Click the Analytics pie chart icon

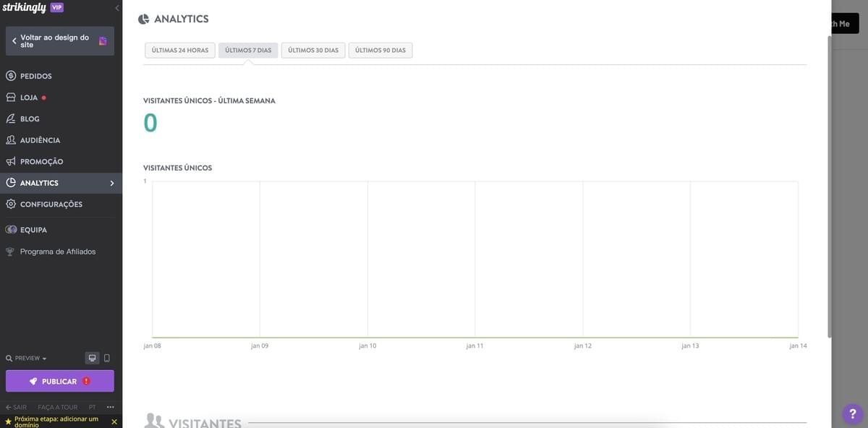tap(9, 182)
